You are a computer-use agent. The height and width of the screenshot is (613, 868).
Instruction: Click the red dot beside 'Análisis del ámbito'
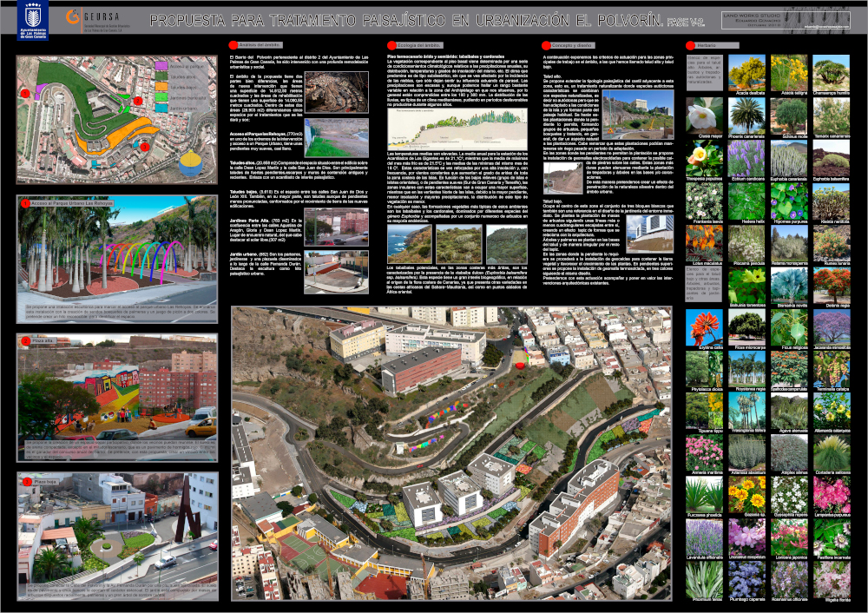point(233,45)
